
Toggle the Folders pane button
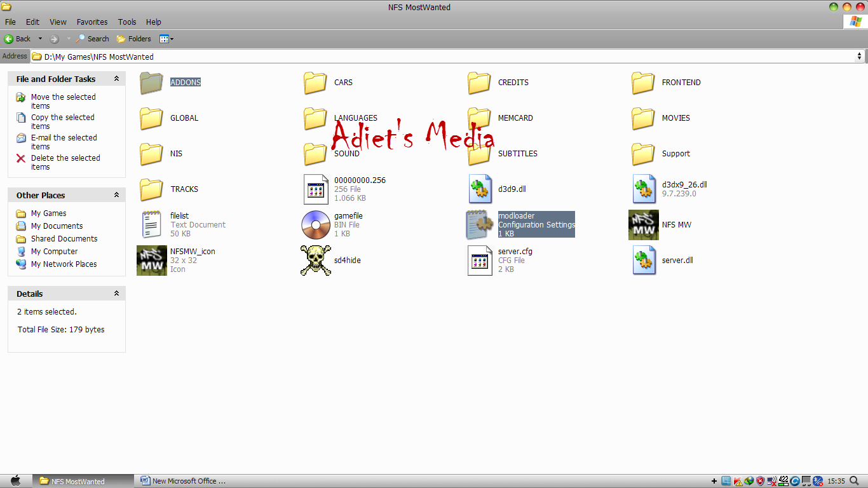pyautogui.click(x=133, y=39)
